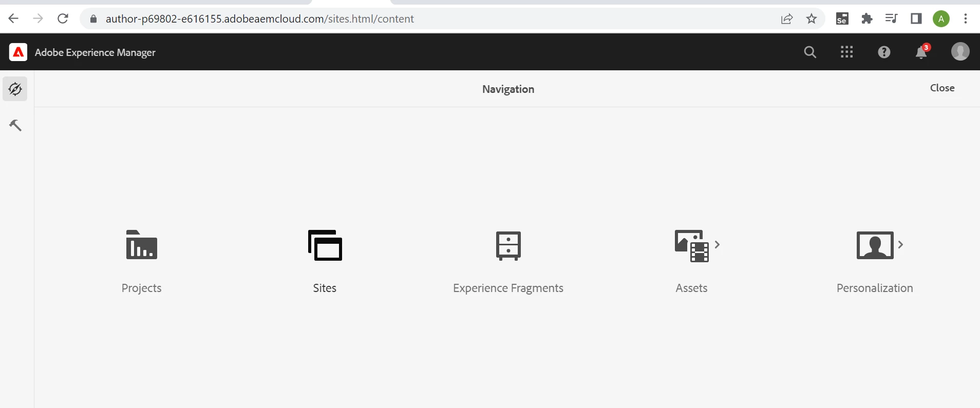The width and height of the screenshot is (980, 408).
Task: Click the Adobe logo icon
Action: pos(18,52)
